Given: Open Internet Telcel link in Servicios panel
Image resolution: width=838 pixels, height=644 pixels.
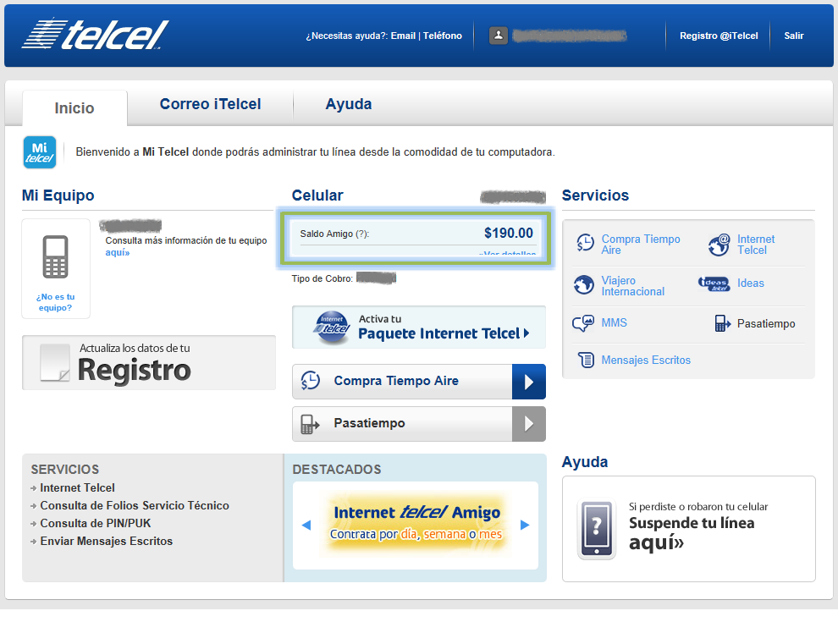Looking at the screenshot, I should point(756,245).
